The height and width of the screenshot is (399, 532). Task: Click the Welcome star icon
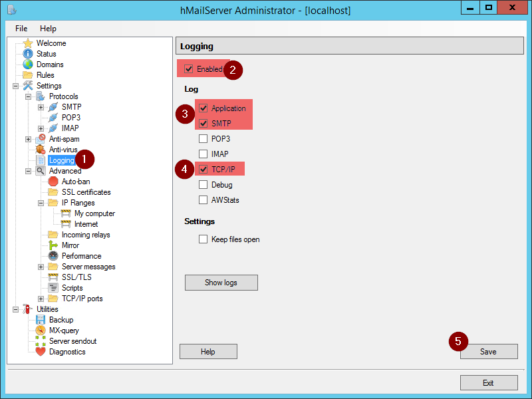coord(28,43)
